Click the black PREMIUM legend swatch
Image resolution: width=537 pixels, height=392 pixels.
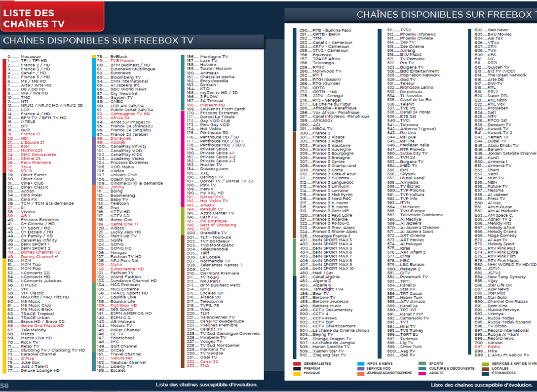click(297, 369)
